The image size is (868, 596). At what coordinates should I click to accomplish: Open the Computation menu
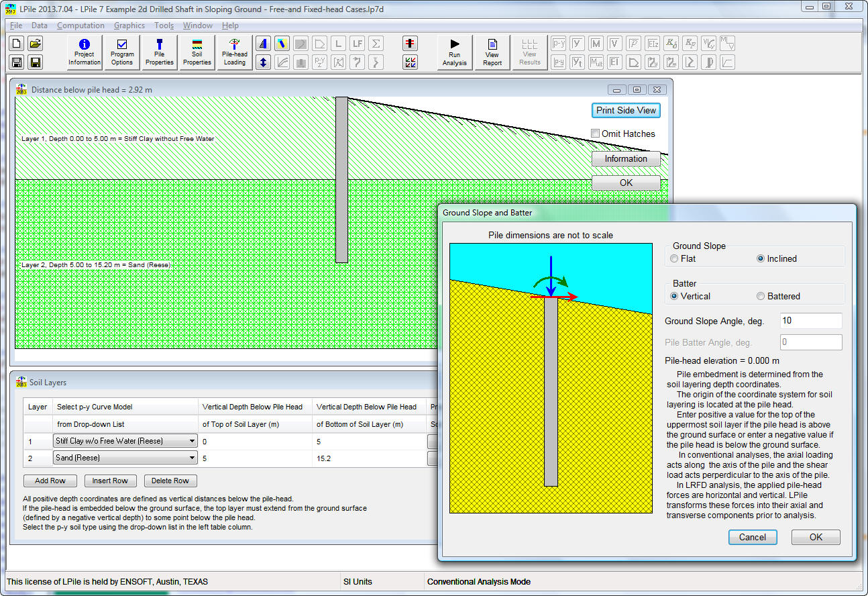point(80,26)
